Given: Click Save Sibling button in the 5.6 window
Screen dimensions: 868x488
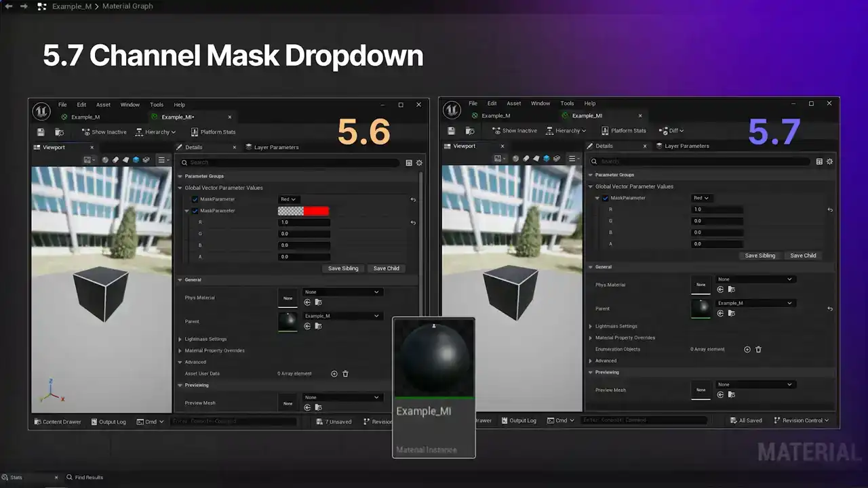Looking at the screenshot, I should tap(343, 268).
